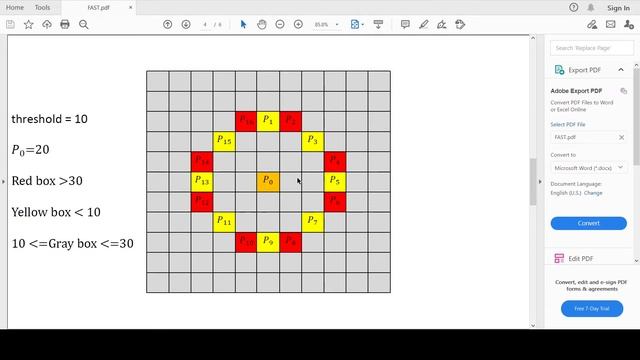The height and width of the screenshot is (360, 640).
Task: Click the Export PDF panel icon
Action: pos(559,70)
